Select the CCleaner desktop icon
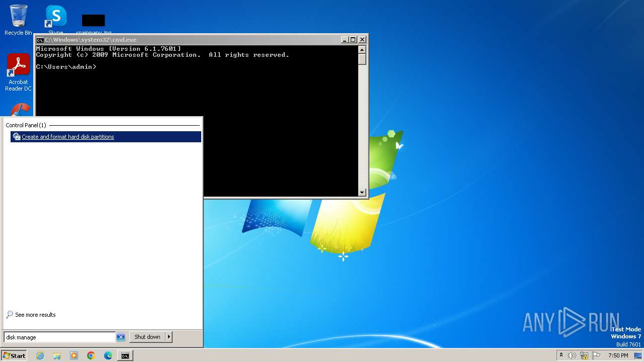 (x=21, y=110)
